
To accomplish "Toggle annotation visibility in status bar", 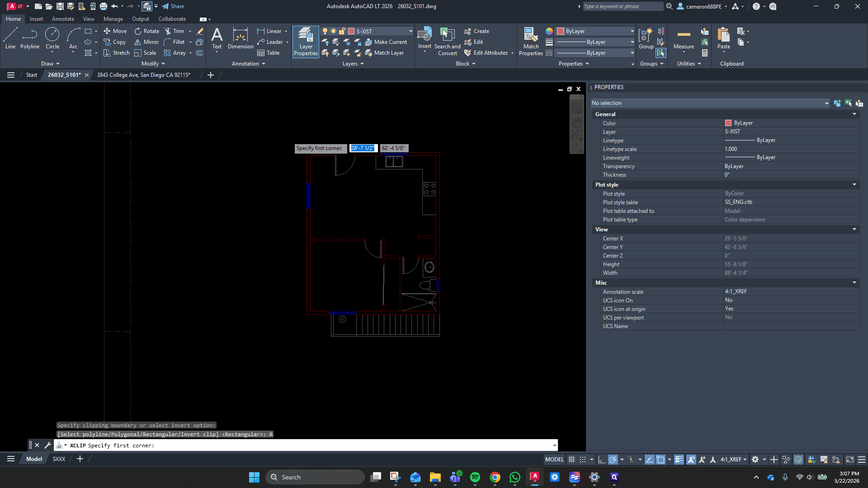I will [691, 460].
